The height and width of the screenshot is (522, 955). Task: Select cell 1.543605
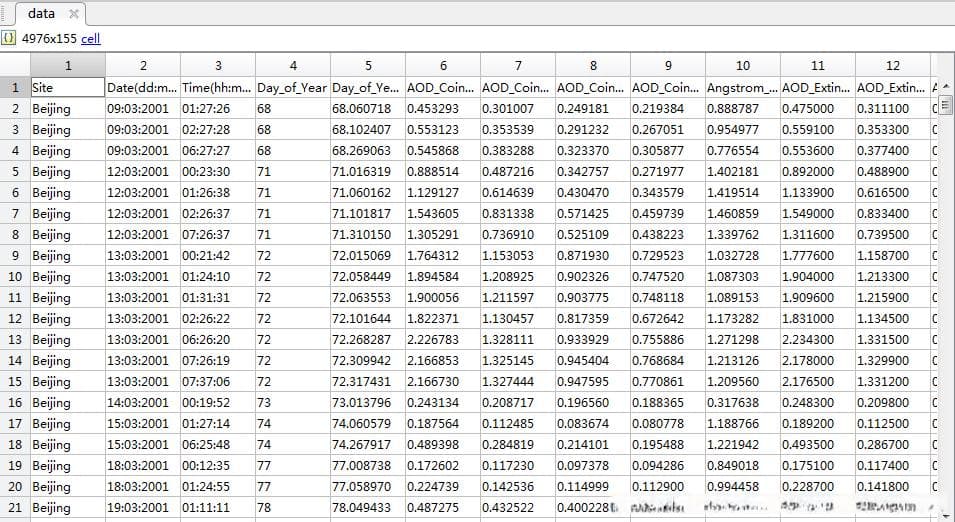443,213
